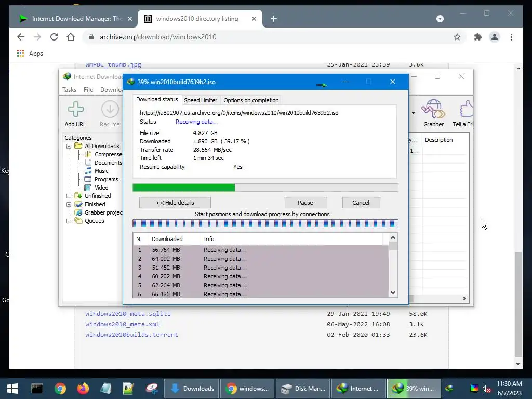Open the Windows Start menu
The height and width of the screenshot is (399, 532).
tap(12, 389)
